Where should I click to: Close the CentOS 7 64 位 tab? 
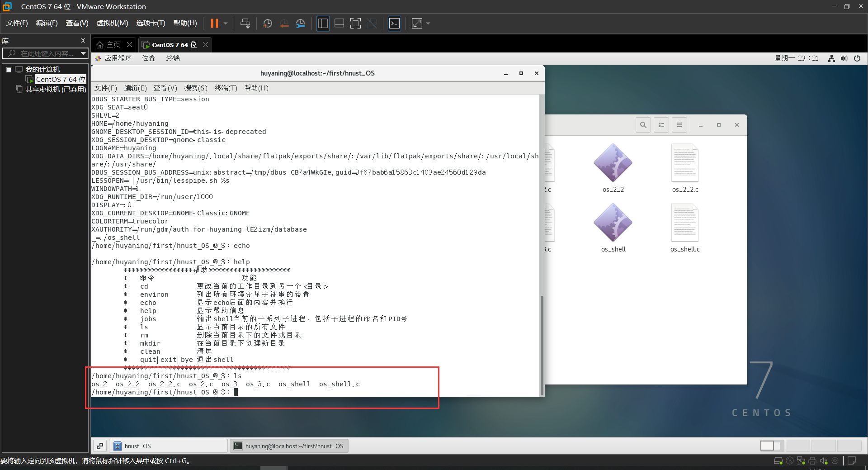[x=205, y=44]
